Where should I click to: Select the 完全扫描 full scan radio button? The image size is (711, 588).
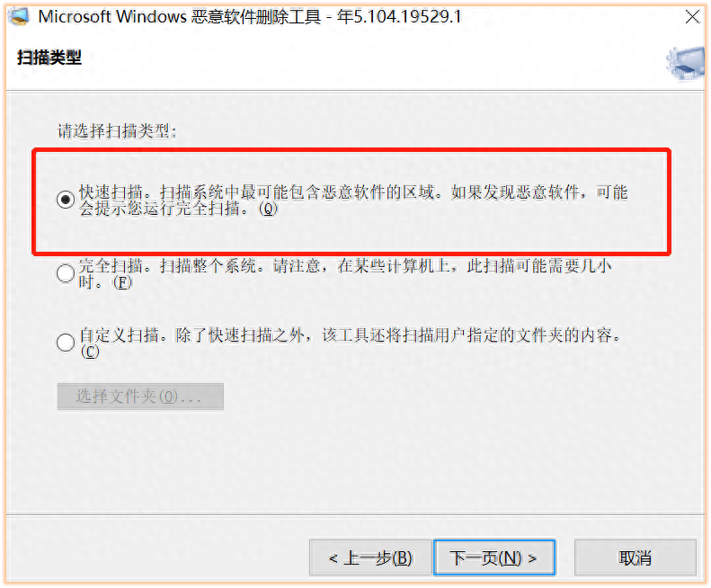[x=66, y=273]
